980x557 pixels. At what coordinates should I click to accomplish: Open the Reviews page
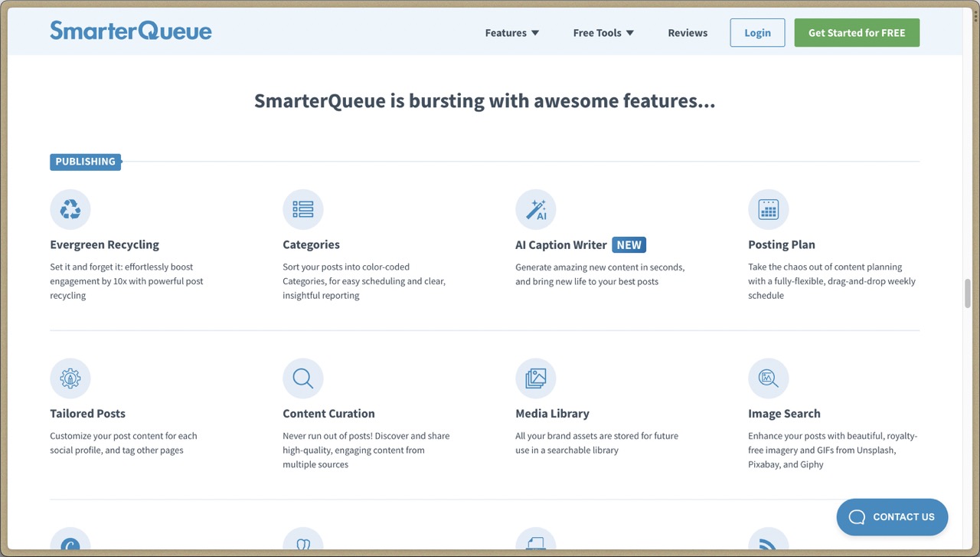point(688,33)
